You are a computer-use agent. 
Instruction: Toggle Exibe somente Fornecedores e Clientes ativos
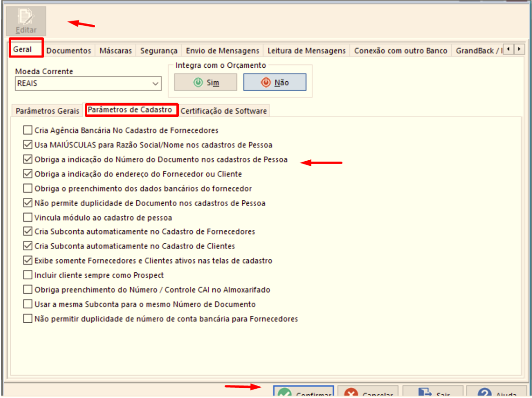click(28, 261)
